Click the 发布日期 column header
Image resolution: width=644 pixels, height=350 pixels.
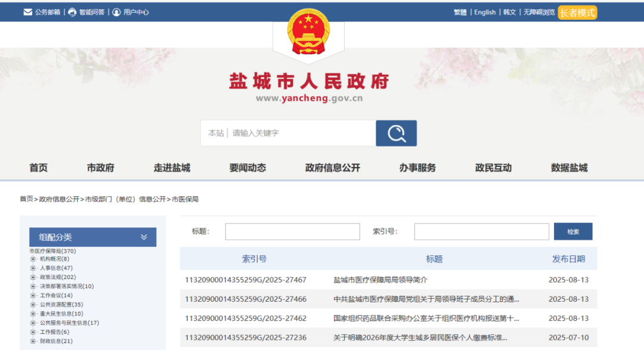[568, 259]
